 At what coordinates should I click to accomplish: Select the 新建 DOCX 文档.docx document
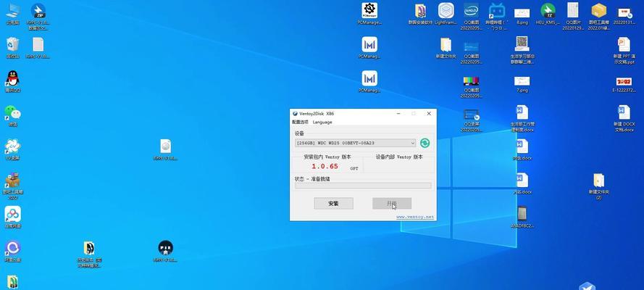coord(624,119)
